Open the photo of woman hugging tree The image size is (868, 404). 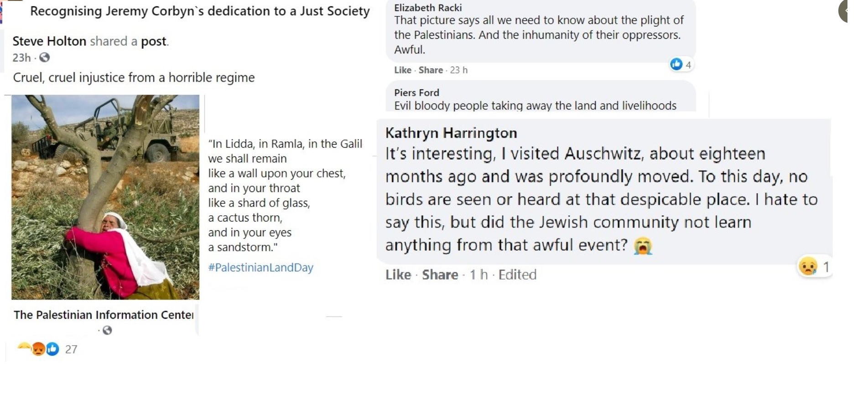click(x=105, y=197)
